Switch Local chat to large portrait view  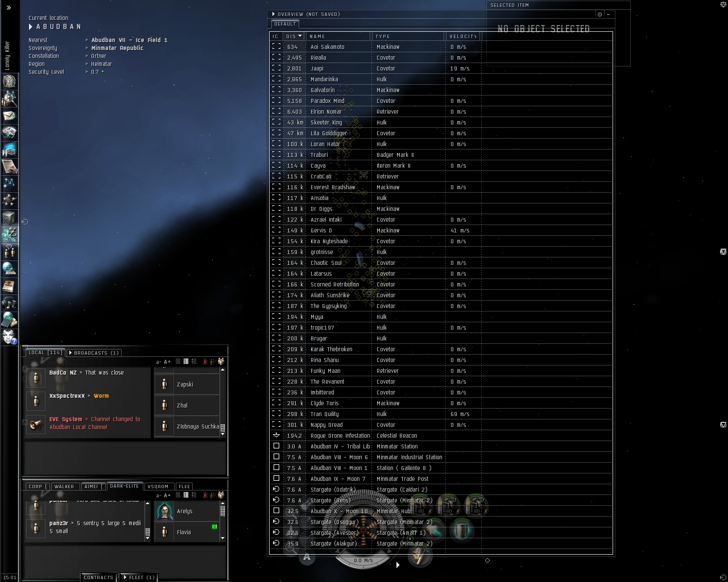(x=194, y=361)
